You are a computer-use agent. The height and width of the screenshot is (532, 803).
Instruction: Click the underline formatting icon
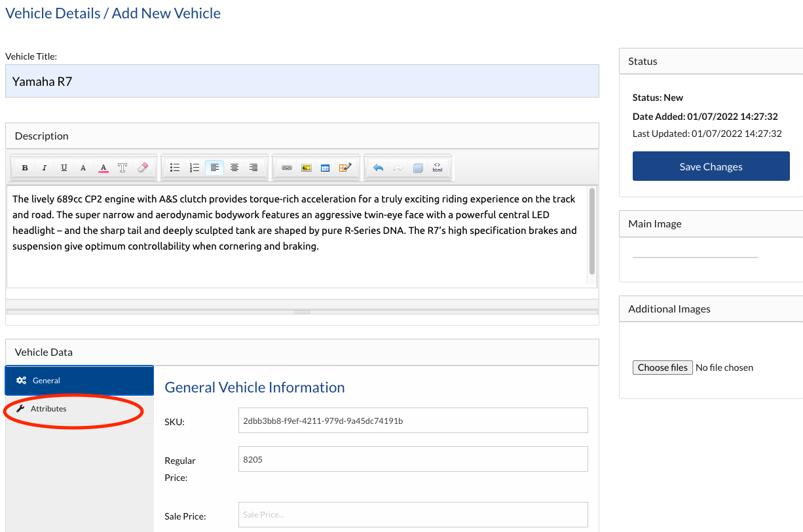[64, 168]
